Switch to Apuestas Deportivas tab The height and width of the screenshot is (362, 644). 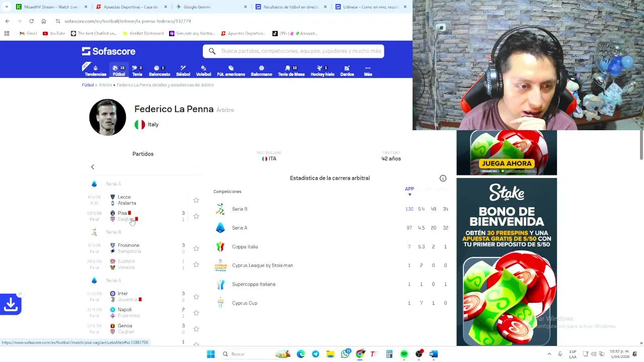[130, 7]
